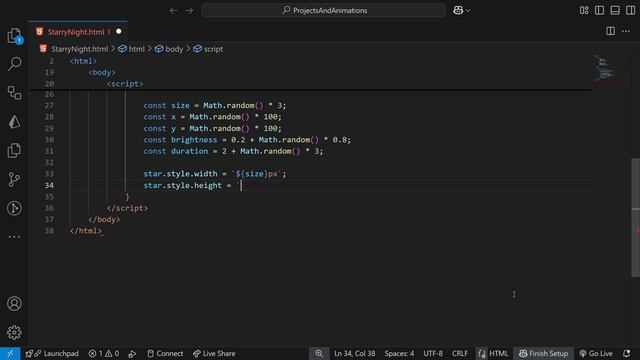This screenshot has width=640, height=360.
Task: Place cursor on the star.style.width line
Action: 215,174
